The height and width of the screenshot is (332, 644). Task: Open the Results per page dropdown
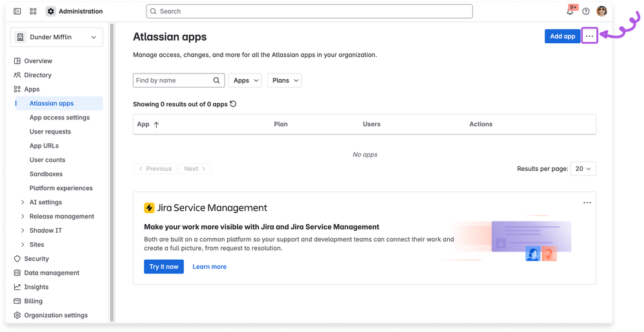583,169
